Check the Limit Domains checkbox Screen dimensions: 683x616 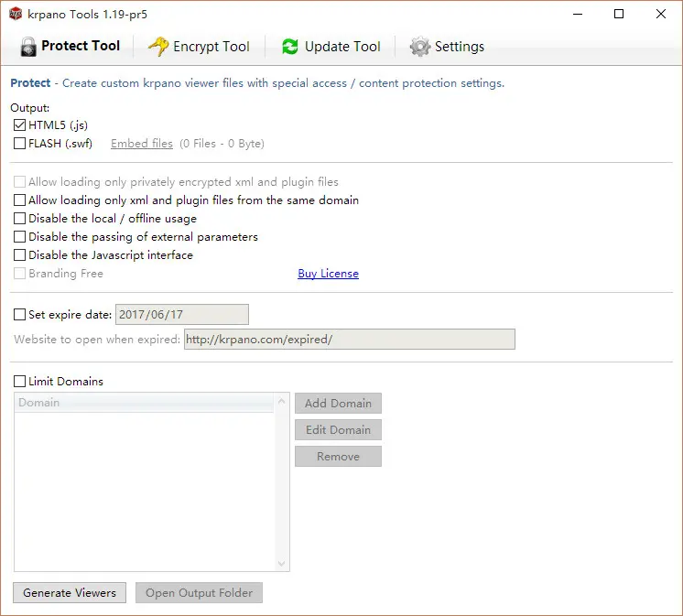coord(19,382)
